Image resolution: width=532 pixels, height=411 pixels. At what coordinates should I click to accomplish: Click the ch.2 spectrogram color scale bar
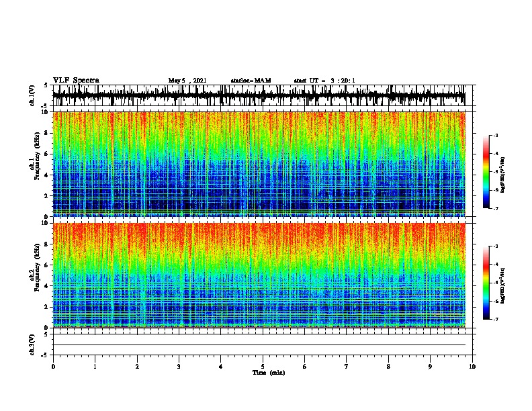click(x=486, y=283)
